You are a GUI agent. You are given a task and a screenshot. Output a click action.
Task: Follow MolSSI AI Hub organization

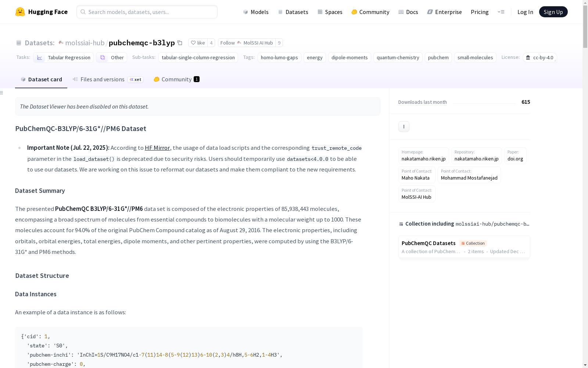tap(247, 43)
